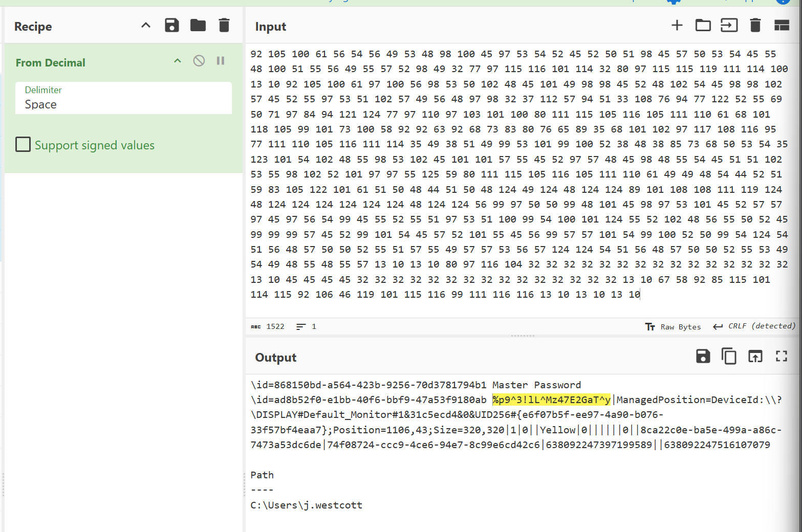Enable Support signed values checkbox

point(23,145)
